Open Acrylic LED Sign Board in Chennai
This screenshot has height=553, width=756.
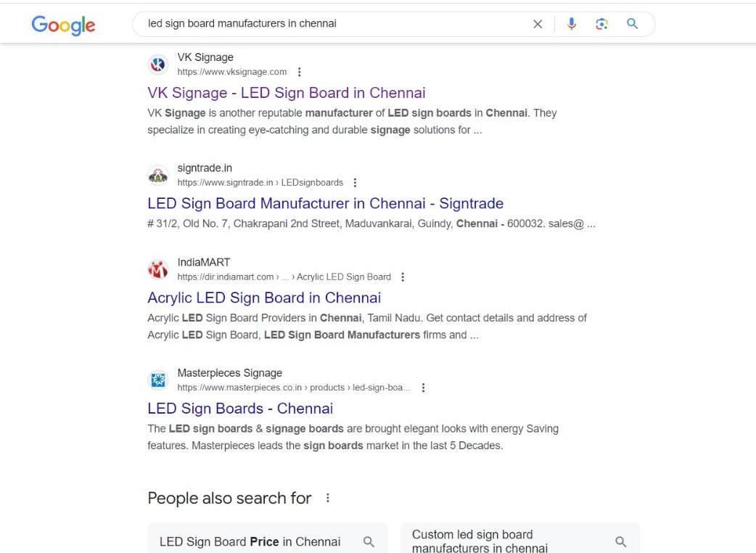pos(263,298)
